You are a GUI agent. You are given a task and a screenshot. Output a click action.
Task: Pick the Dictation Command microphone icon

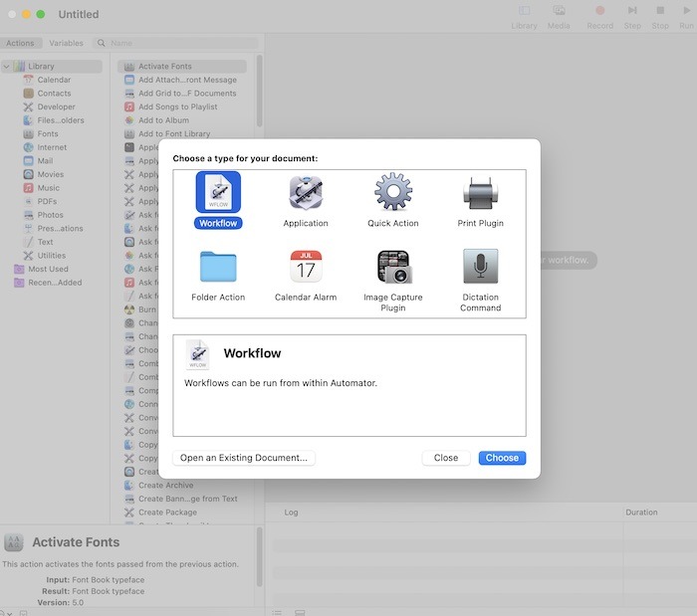pyautogui.click(x=481, y=266)
